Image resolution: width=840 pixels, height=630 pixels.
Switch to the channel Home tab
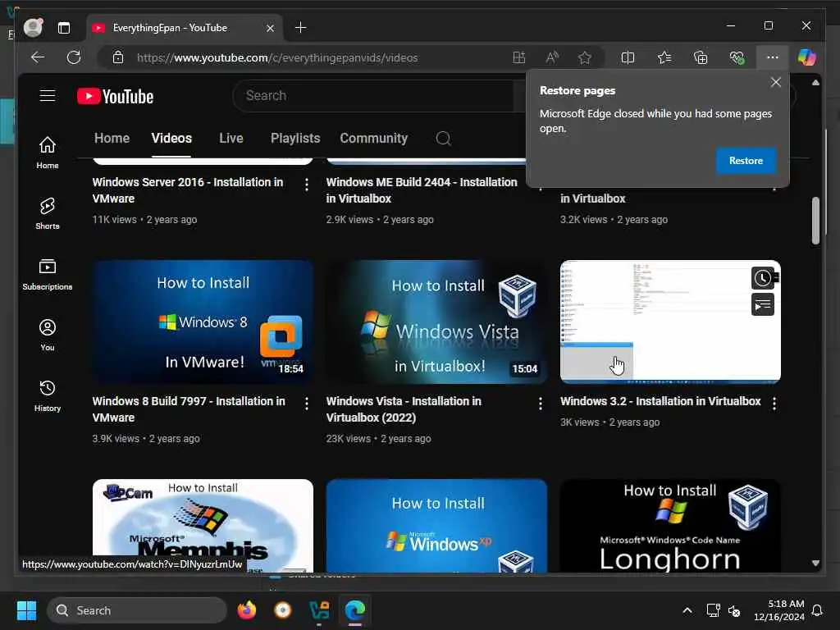[112, 138]
